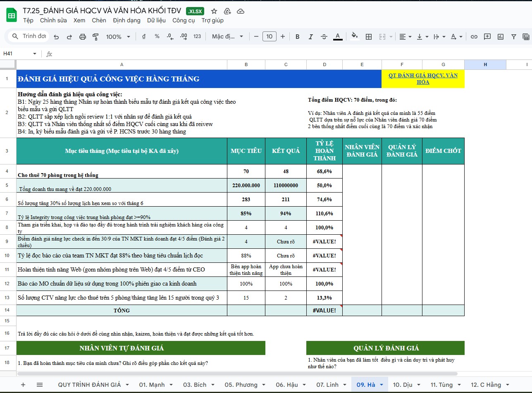This screenshot has width=532, height=393.
Task: Click the undo arrow icon
Action: point(56,37)
